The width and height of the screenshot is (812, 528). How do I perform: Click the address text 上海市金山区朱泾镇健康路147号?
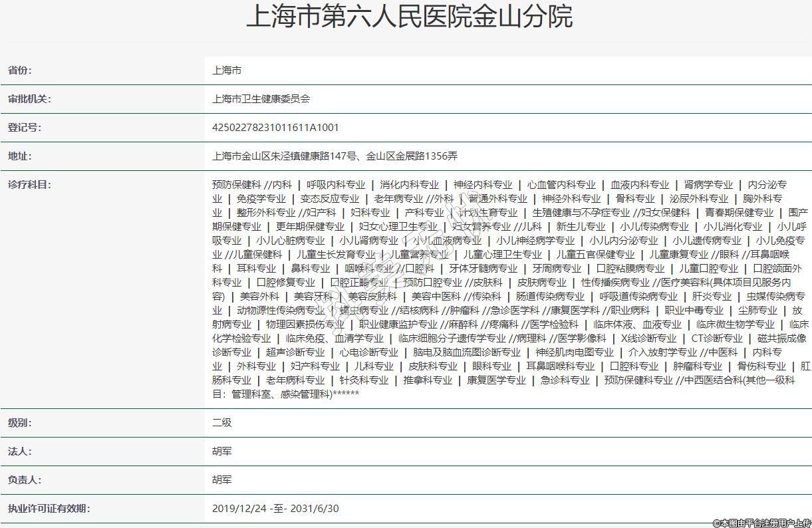286,156
